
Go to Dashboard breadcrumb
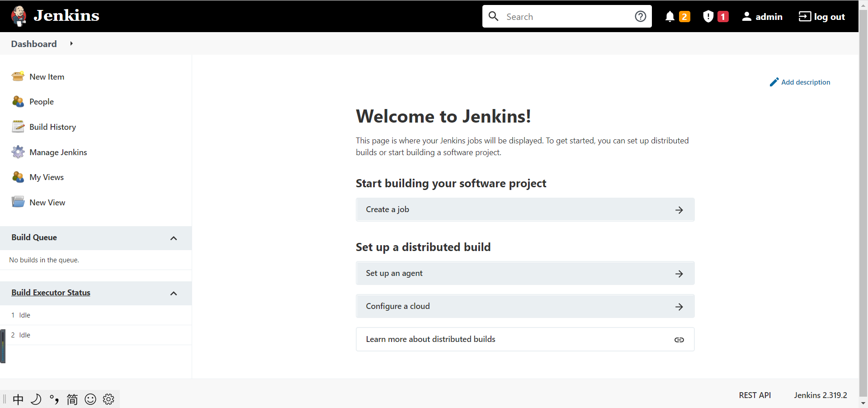(x=34, y=44)
